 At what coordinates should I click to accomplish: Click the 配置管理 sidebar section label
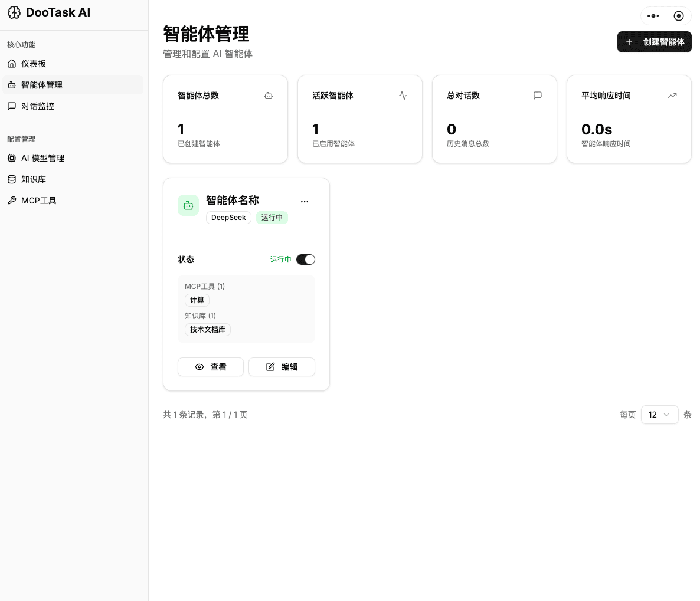coord(21,139)
